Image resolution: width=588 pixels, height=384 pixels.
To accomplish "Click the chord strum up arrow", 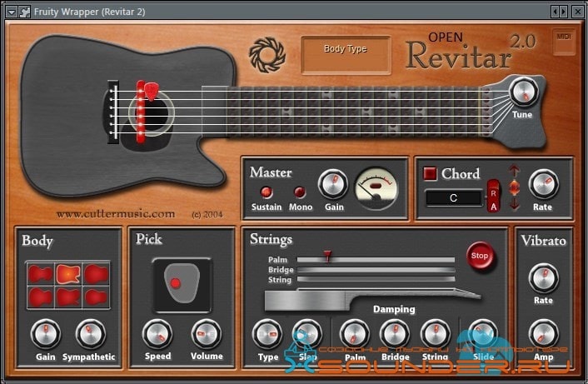I will point(515,172).
